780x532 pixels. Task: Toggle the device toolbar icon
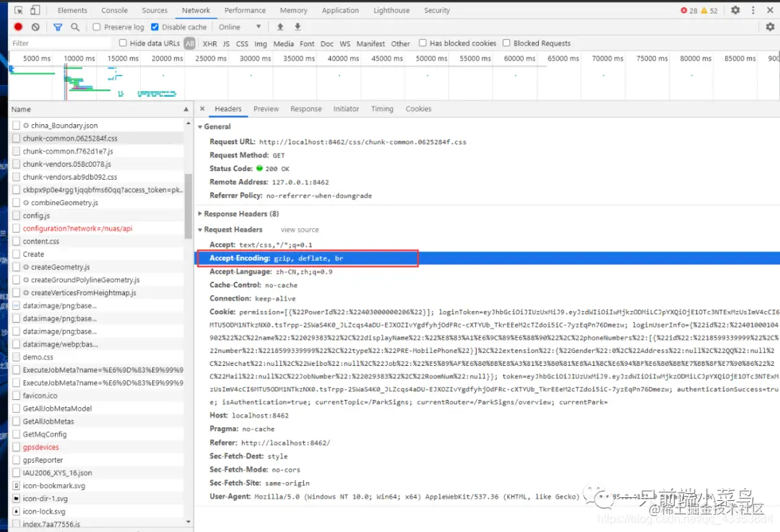click(35, 10)
